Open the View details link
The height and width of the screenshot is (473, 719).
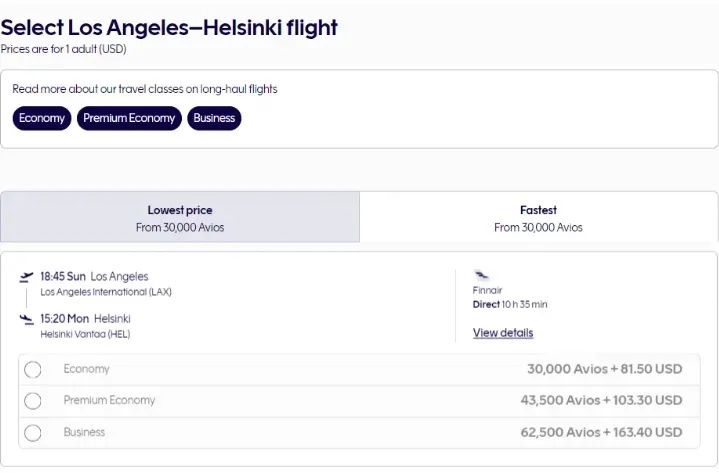click(x=503, y=333)
